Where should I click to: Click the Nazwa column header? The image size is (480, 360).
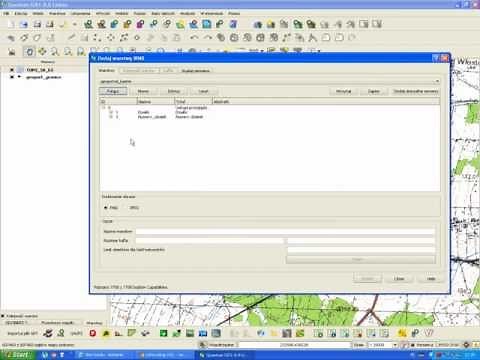point(156,101)
